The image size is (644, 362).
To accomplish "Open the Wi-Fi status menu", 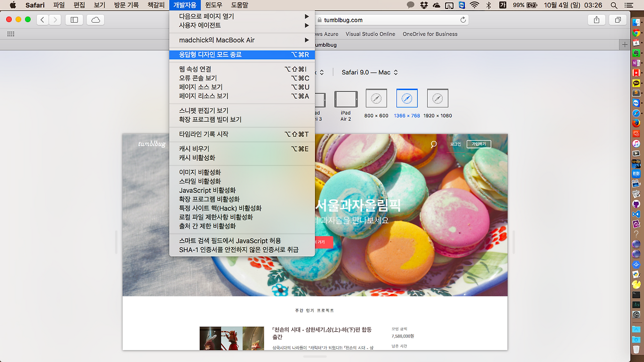I will point(474,5).
